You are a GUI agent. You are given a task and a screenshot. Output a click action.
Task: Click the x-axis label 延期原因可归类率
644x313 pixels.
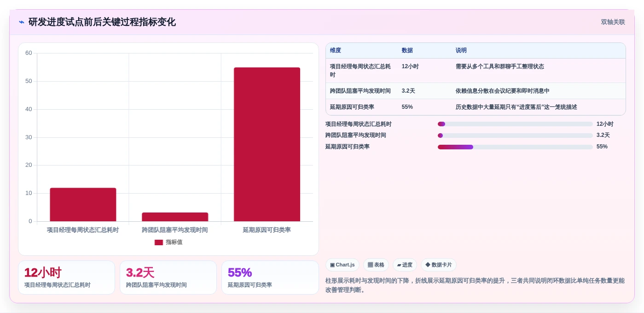267,230
